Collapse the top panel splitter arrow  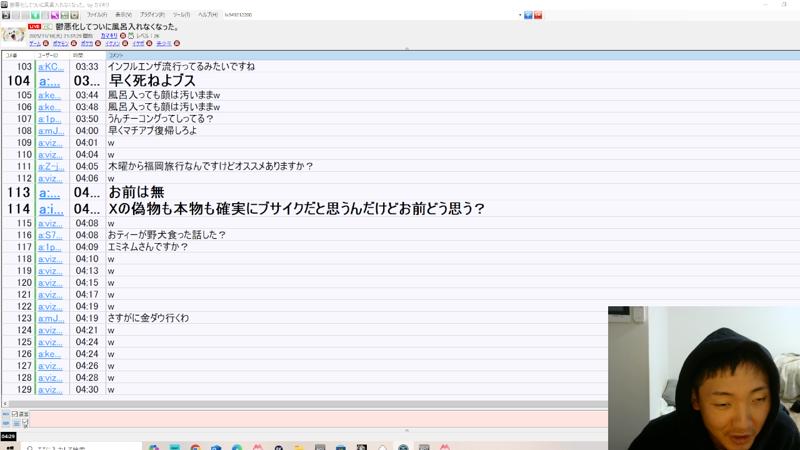(407, 49)
